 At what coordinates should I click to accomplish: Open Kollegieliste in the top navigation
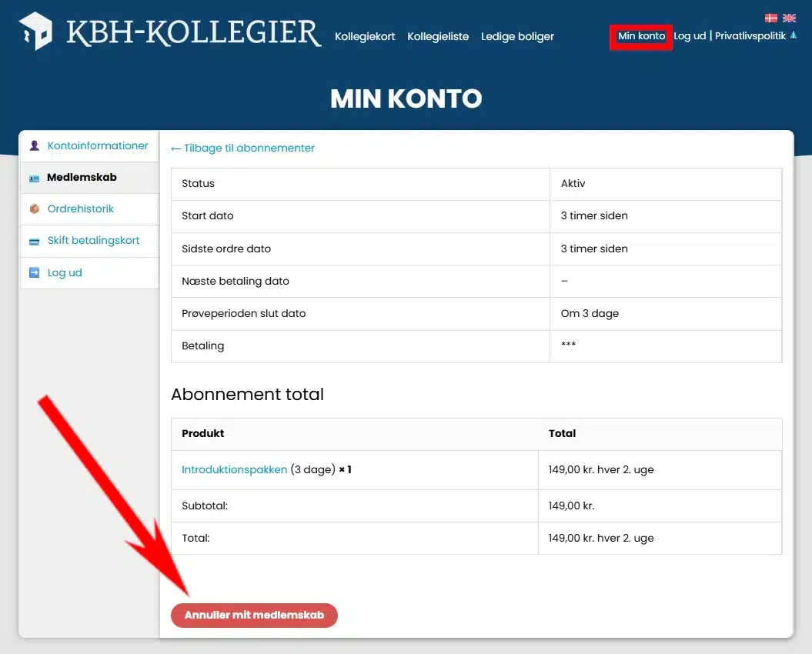tap(438, 36)
